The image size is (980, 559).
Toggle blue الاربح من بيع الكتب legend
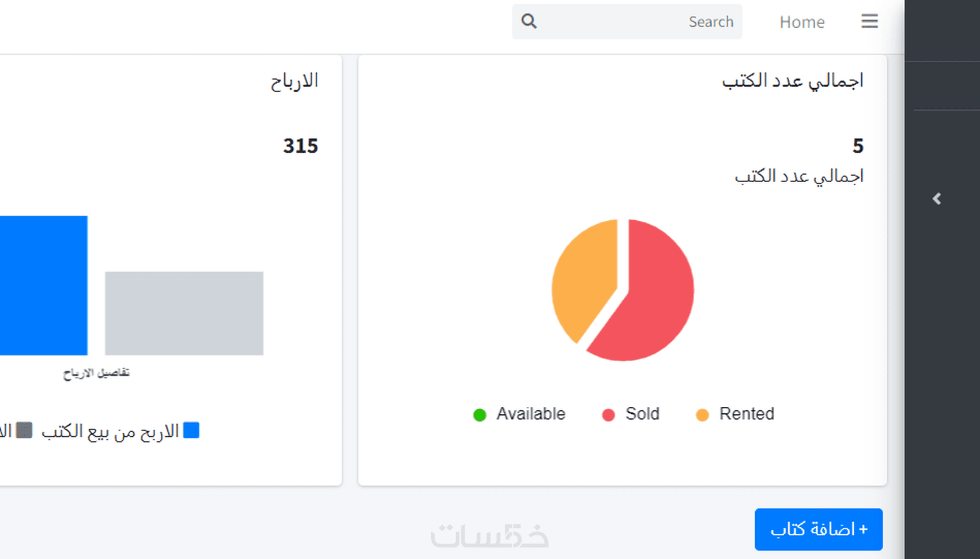click(x=120, y=431)
